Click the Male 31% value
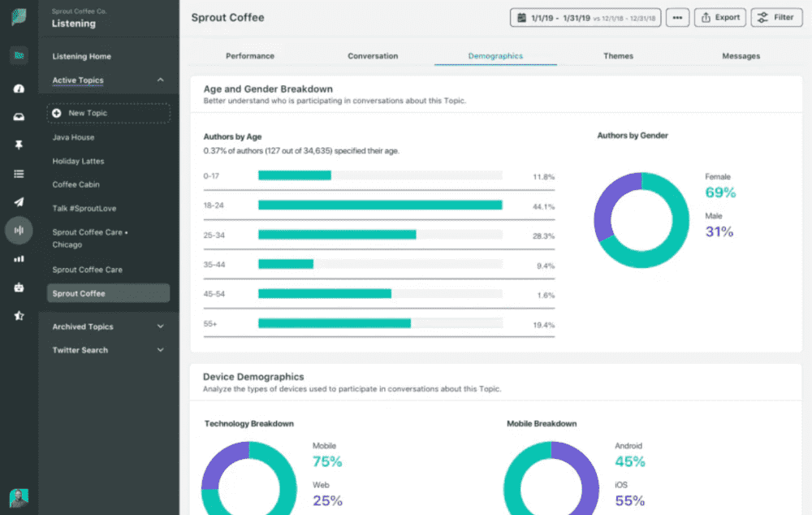This screenshot has height=515, width=812. [x=719, y=232]
